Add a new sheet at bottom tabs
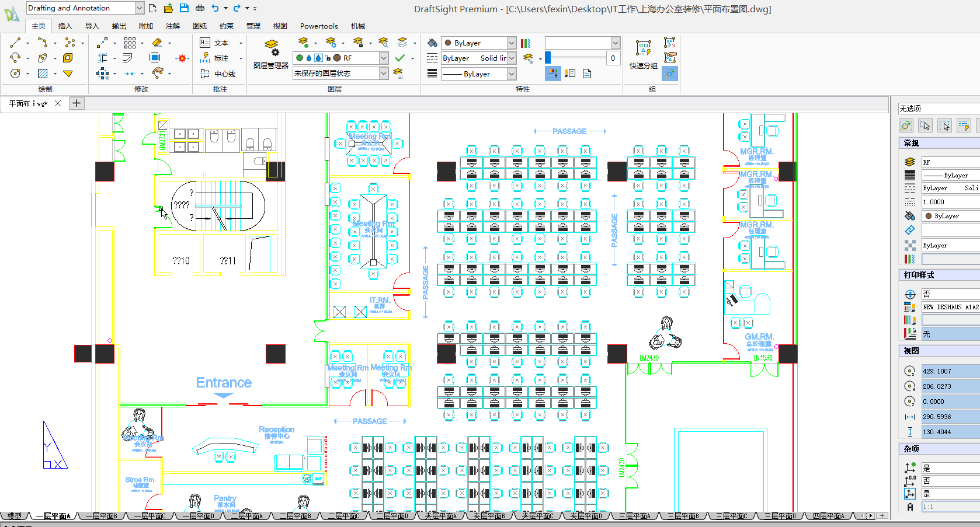Viewport: 980px width, 527px height. (x=882, y=516)
